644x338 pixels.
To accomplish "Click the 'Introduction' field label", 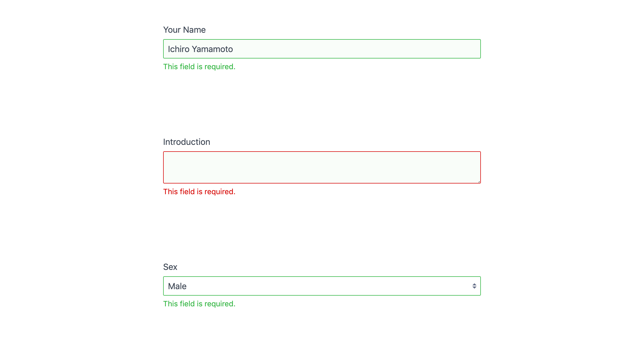I will (186, 142).
